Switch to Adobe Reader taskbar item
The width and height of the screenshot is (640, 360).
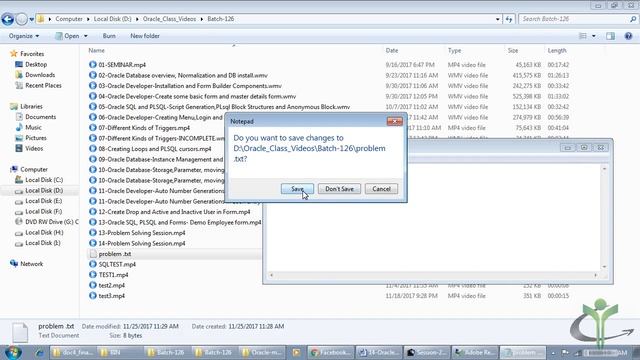475,352
